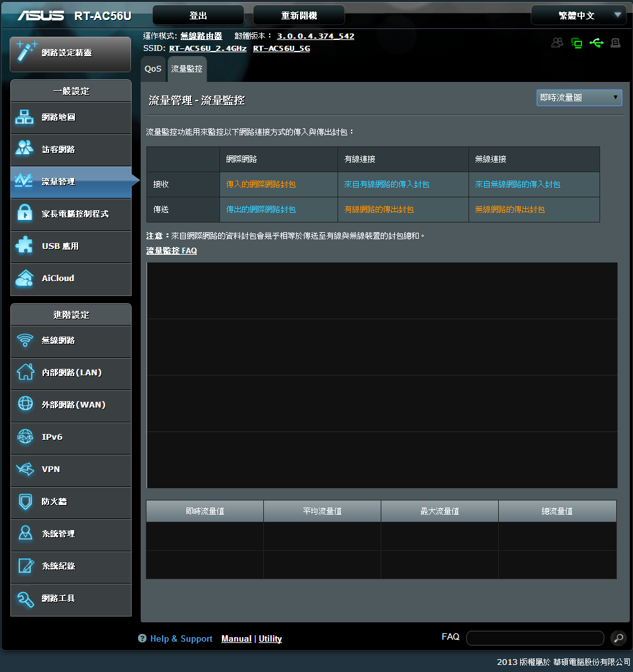Open VPN menu item
This screenshot has height=672, width=633.
(71, 469)
